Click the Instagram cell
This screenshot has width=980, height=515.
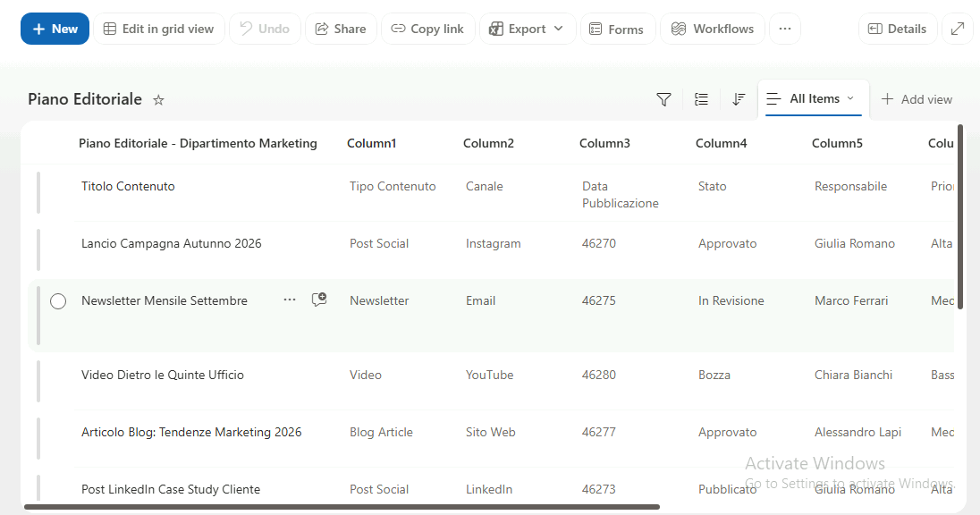pyautogui.click(x=493, y=244)
